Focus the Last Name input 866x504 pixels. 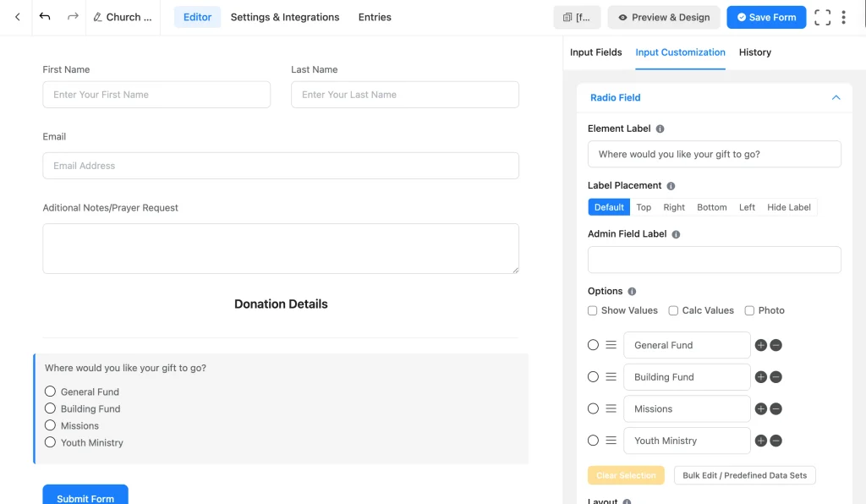coord(405,95)
